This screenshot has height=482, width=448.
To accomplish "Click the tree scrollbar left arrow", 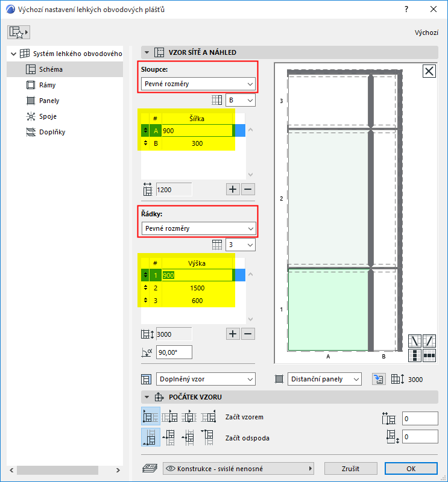I will click(x=11, y=471).
